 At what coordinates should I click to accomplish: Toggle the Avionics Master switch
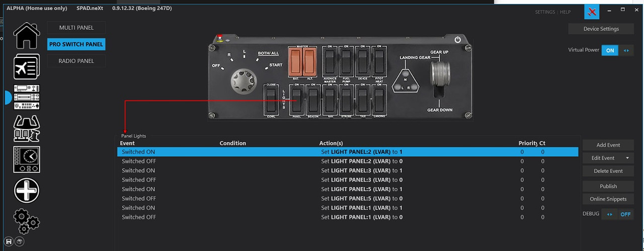point(330,61)
